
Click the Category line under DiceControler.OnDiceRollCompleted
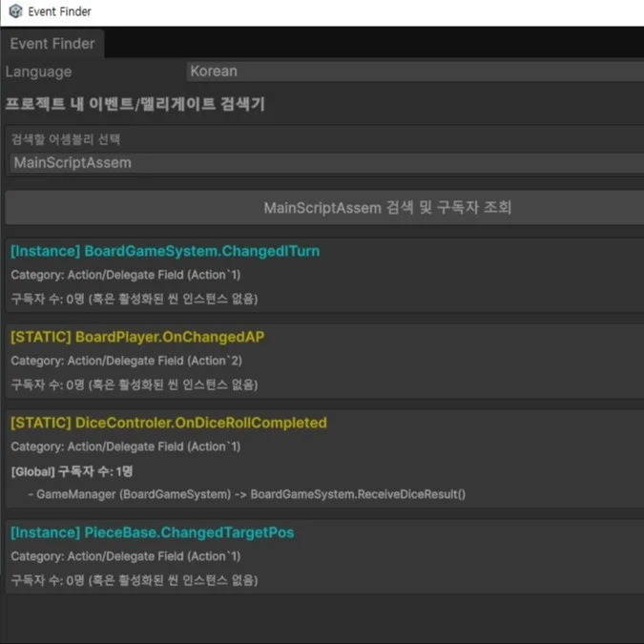[126, 447]
